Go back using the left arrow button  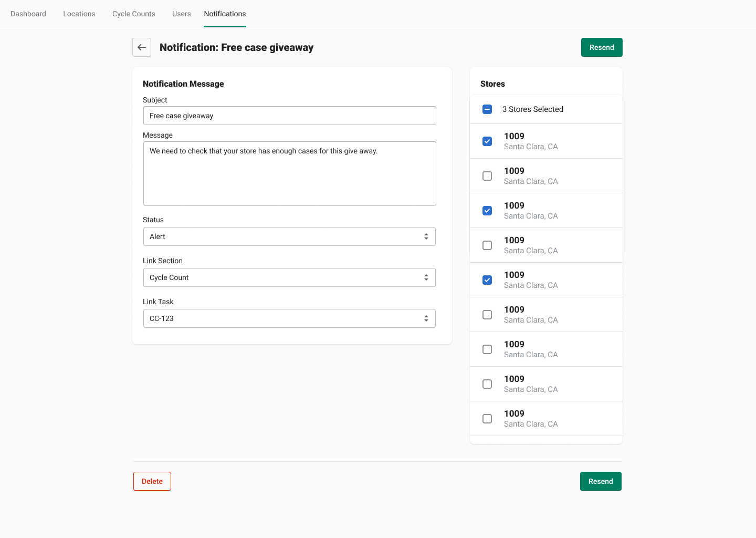(142, 47)
